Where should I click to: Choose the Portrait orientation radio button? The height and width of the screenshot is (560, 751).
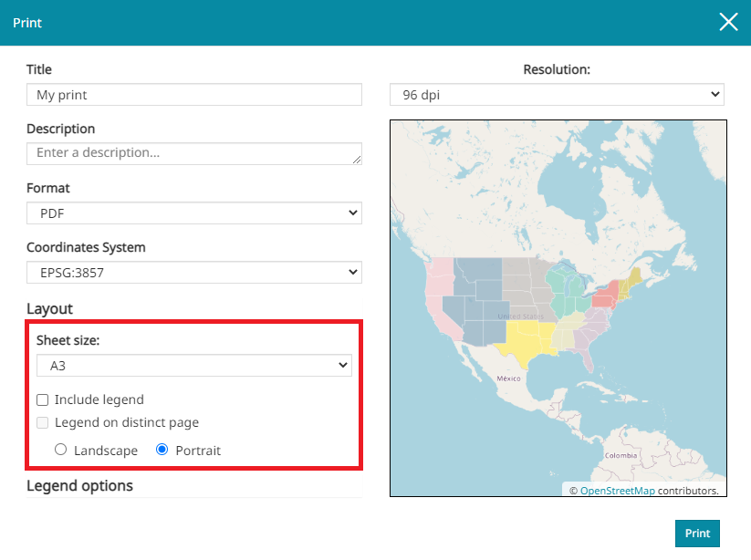[163, 450]
